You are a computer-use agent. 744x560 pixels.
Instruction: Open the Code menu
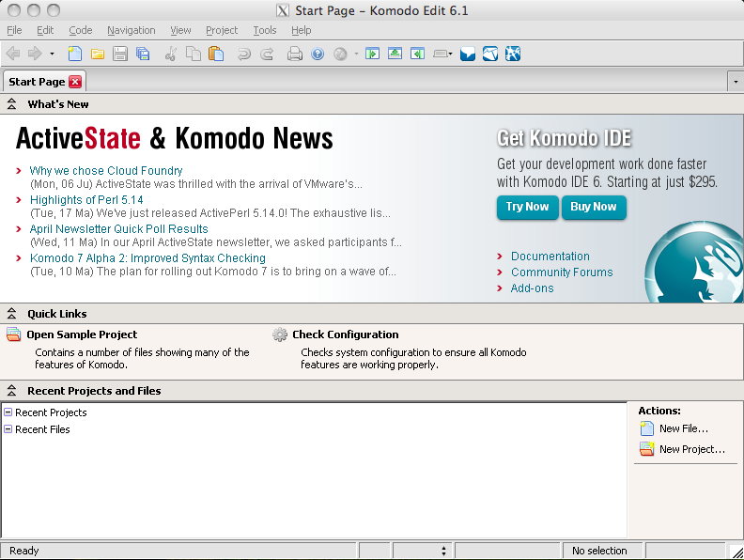point(81,30)
